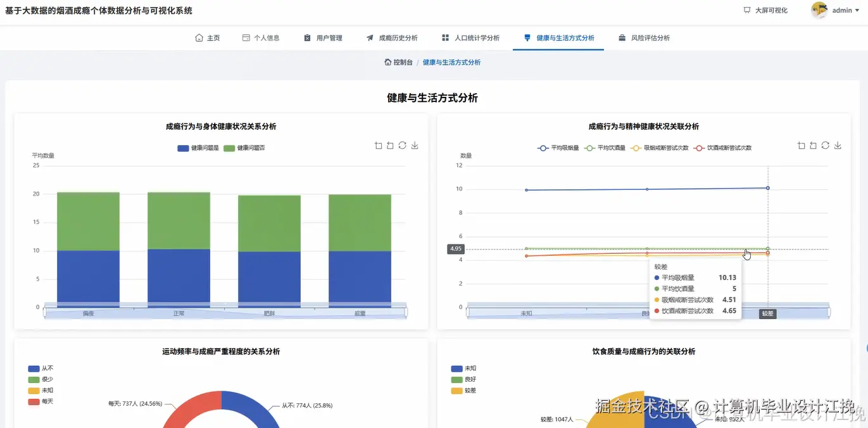The width and height of the screenshot is (868, 428).
Task: Toggle 很少 legend in exercise chart
Action: (41, 379)
